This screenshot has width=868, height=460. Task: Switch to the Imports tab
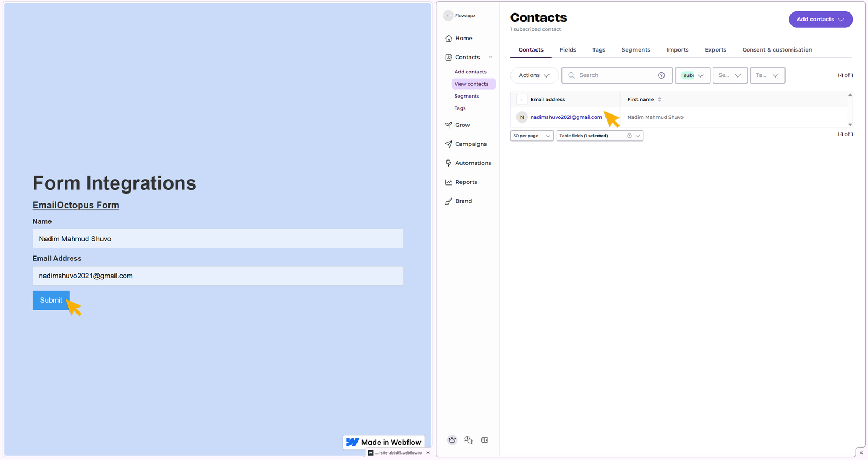(678, 50)
